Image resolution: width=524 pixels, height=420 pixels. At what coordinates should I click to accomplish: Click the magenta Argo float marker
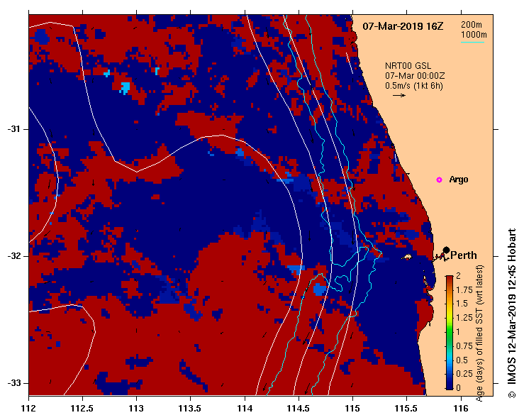[439, 180]
